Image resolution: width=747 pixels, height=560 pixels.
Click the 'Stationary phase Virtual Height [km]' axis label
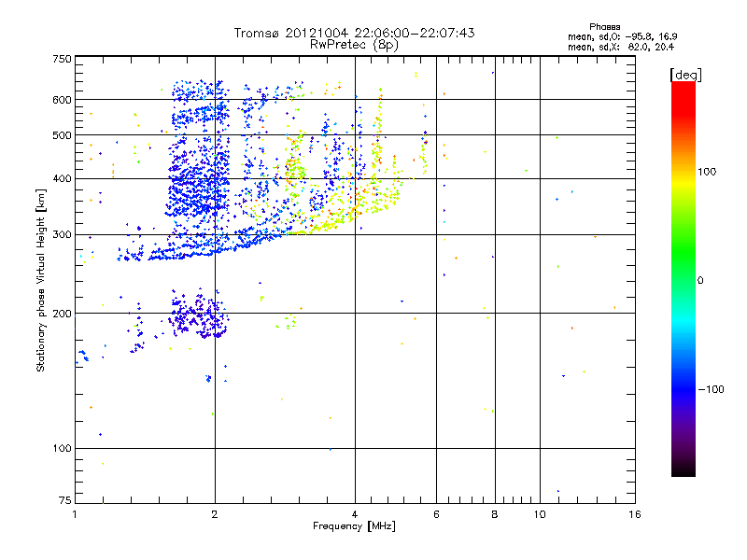pos(40,280)
